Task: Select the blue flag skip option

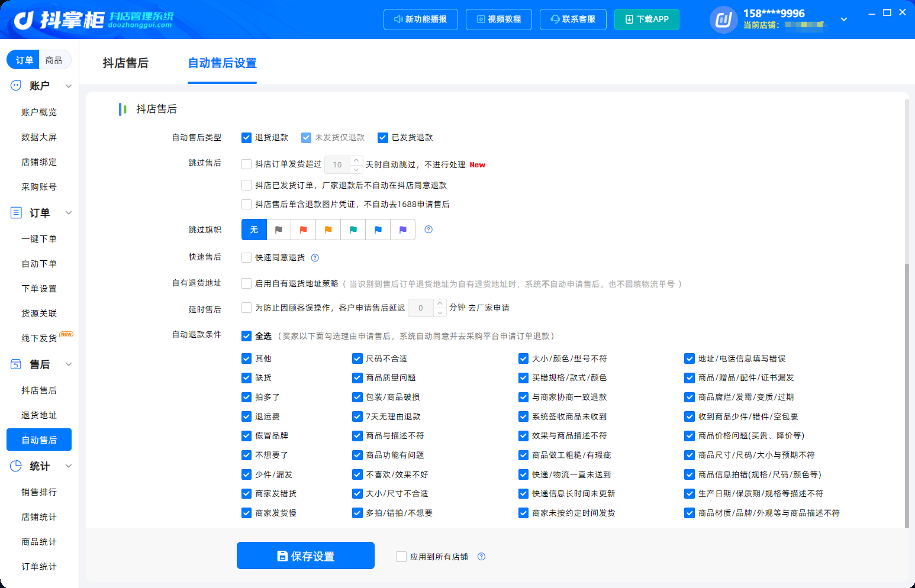Action: [x=378, y=230]
